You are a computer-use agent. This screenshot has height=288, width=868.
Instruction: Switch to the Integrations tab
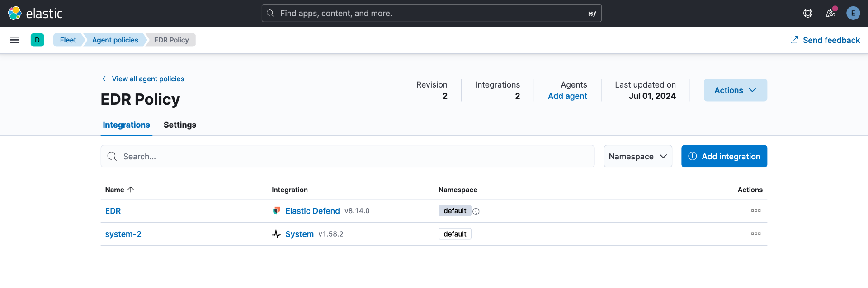click(x=127, y=125)
